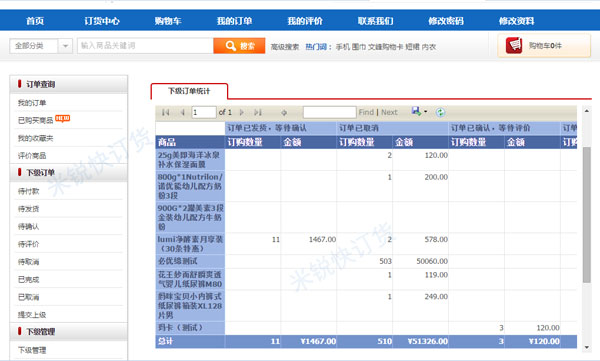Viewport: 600px width, 361px height.
Task: Go to first page of report
Action: [166, 112]
